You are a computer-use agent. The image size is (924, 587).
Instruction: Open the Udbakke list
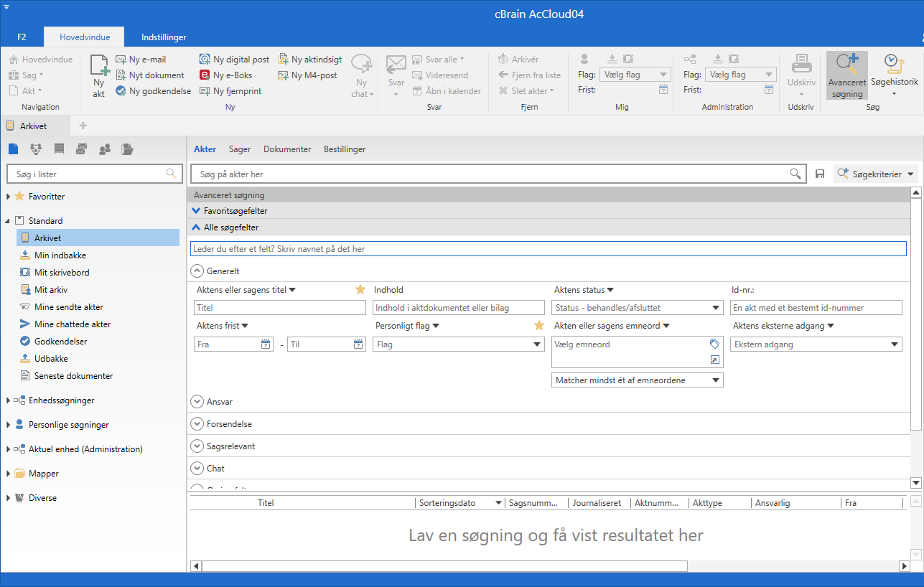tap(51, 359)
